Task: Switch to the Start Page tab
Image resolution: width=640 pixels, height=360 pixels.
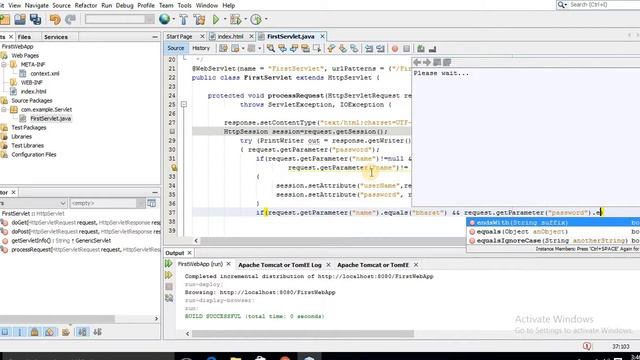Action: pos(179,36)
